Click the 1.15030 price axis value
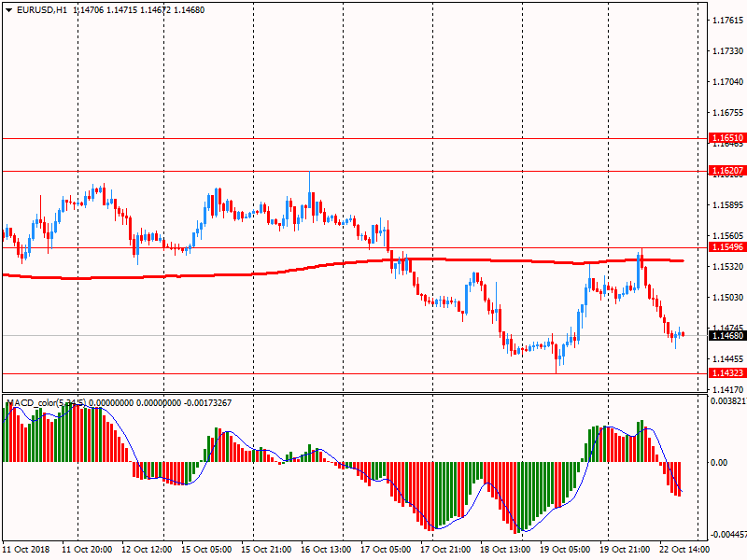Viewport: 747px width, 560px height. [x=726, y=297]
